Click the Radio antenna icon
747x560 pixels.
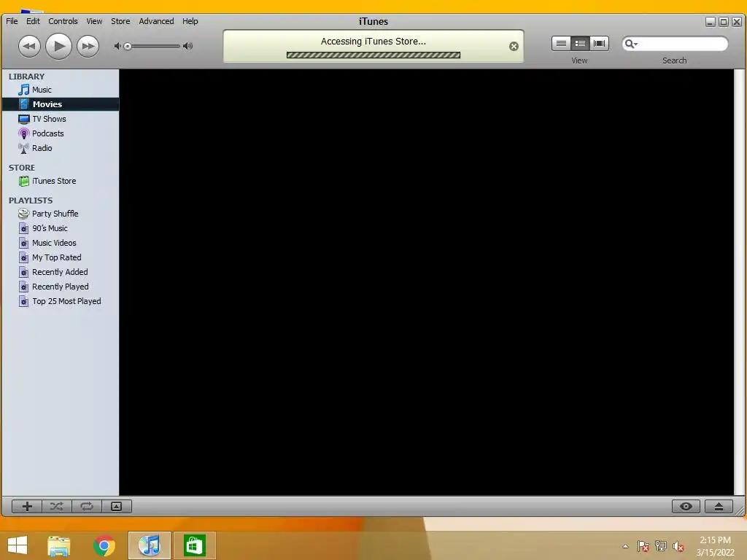(23, 149)
